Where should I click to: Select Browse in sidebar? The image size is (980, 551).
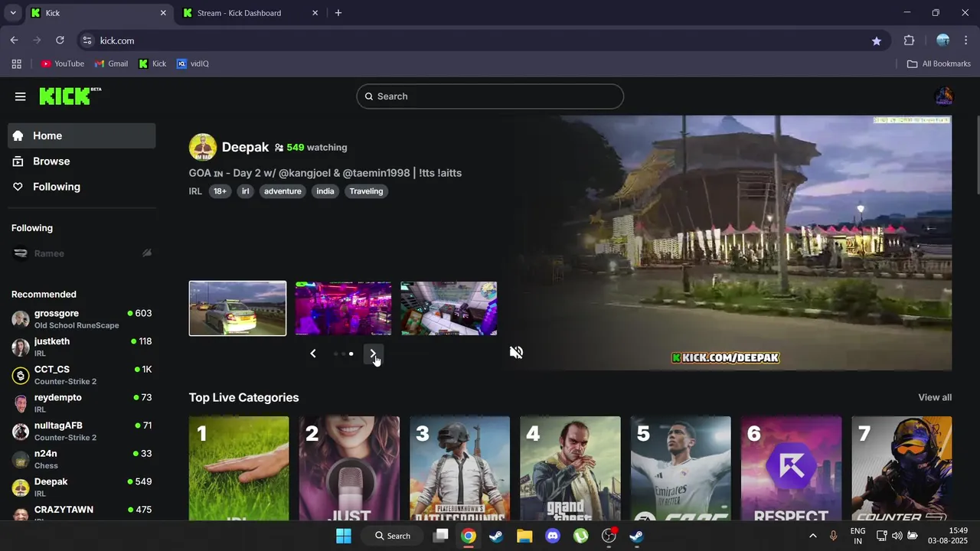click(82, 161)
